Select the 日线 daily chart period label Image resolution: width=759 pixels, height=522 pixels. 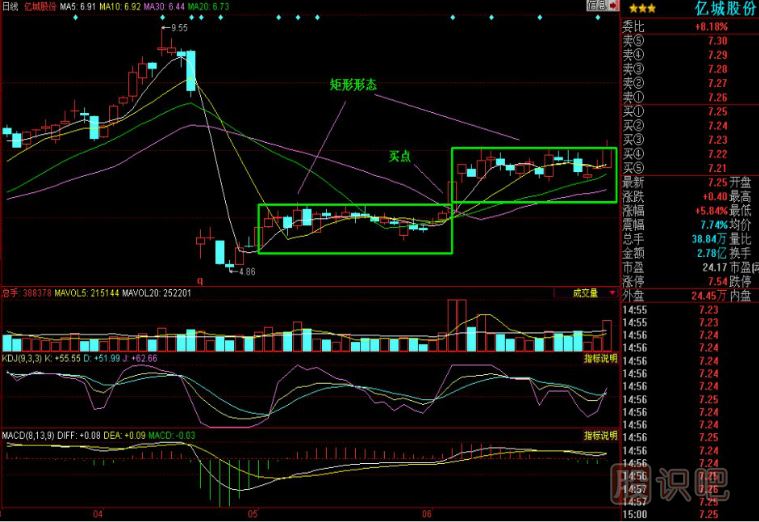(10, 6)
